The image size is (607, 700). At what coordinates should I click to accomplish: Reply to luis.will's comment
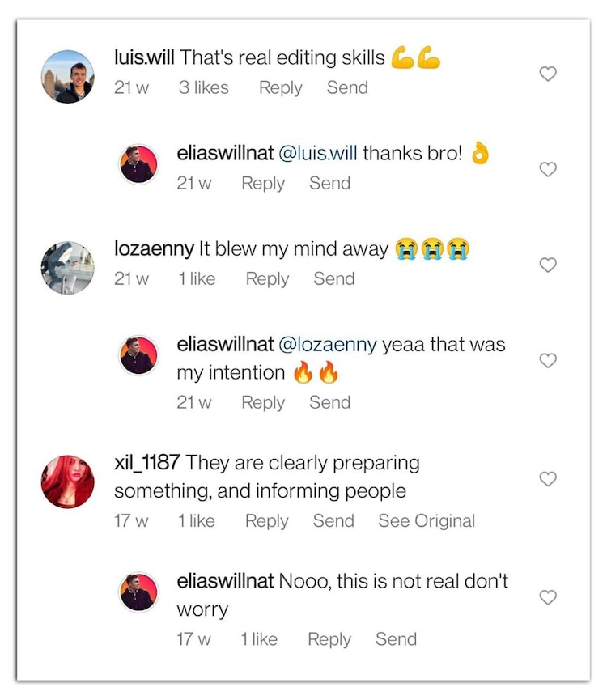click(x=280, y=87)
